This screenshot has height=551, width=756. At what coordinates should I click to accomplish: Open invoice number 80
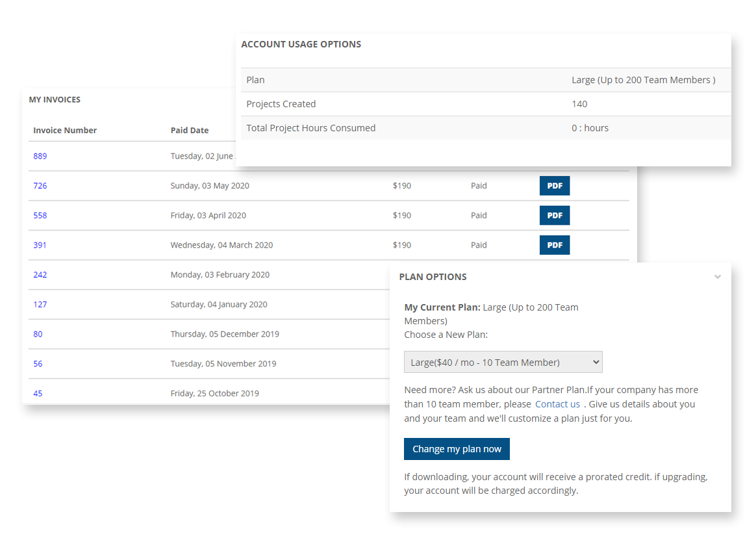(x=38, y=334)
